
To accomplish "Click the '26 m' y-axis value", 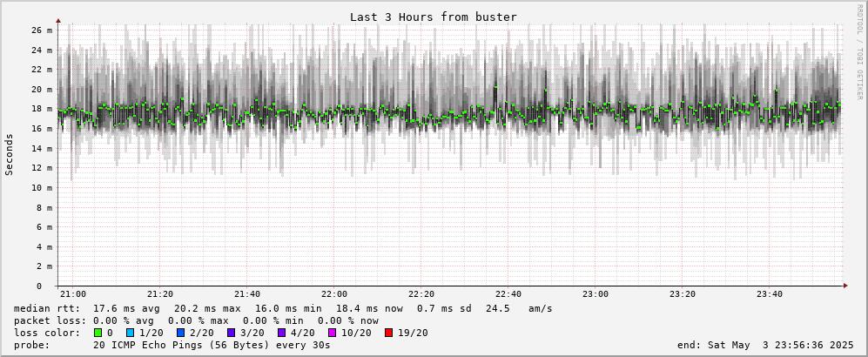I will 41,30.
